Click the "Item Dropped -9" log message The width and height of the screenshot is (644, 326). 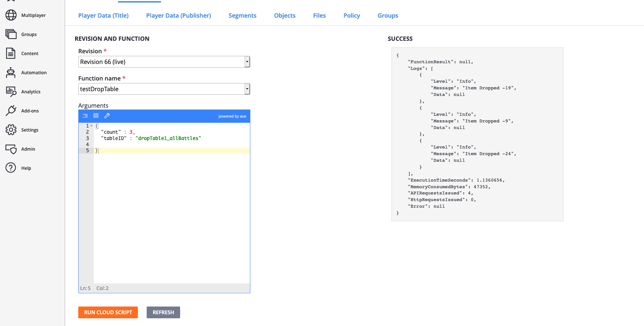[x=487, y=121]
